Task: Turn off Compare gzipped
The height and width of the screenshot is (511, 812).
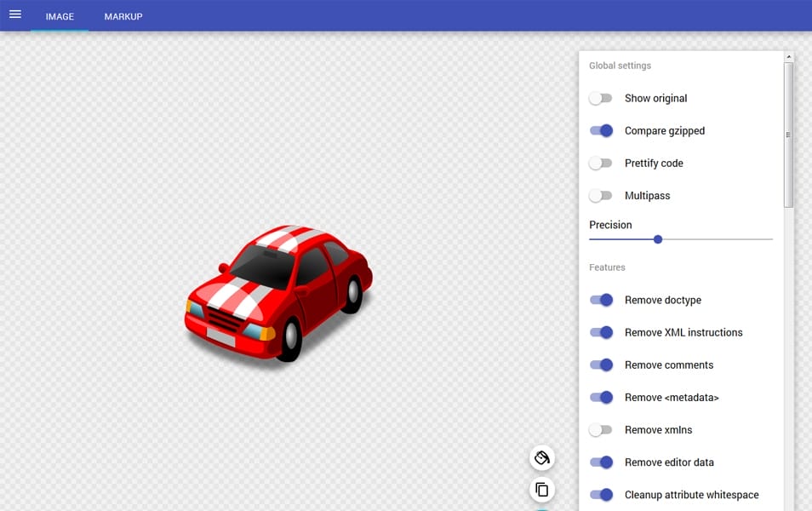Action: pyautogui.click(x=601, y=131)
